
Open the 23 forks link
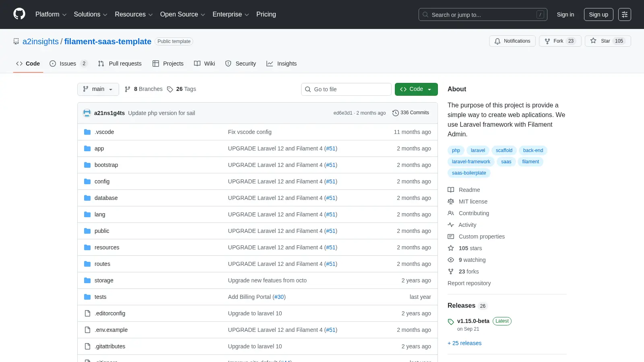pyautogui.click(x=469, y=271)
